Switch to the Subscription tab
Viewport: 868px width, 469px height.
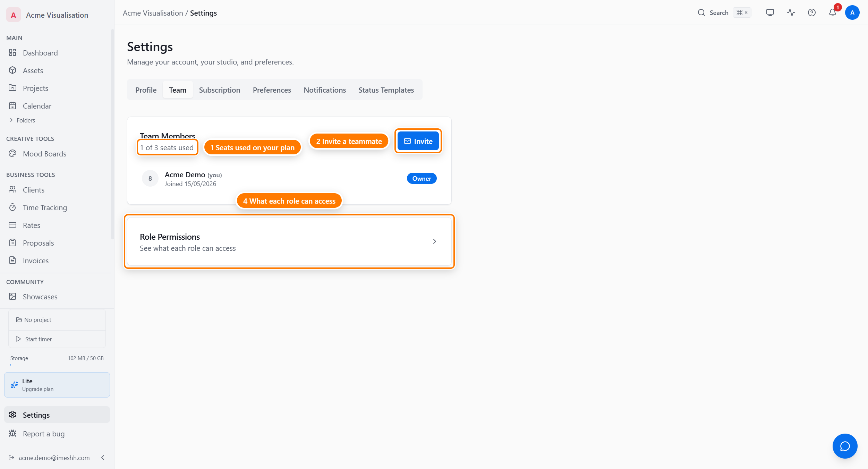[220, 90]
